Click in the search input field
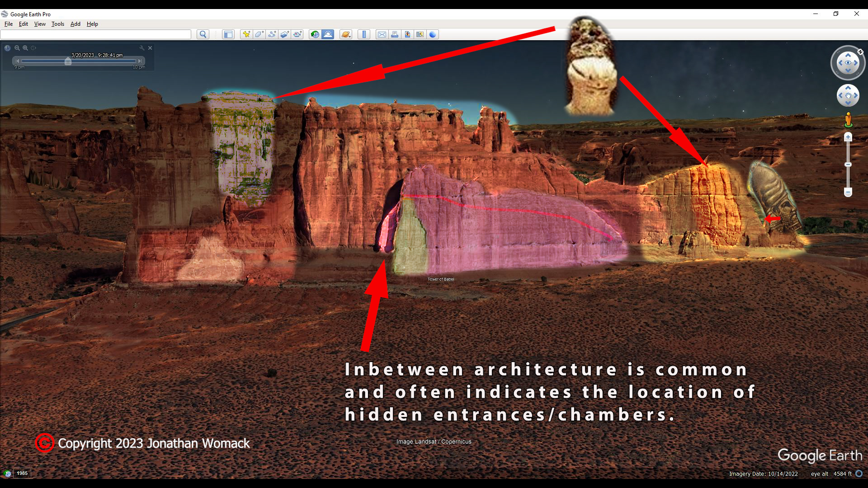 [x=96, y=34]
